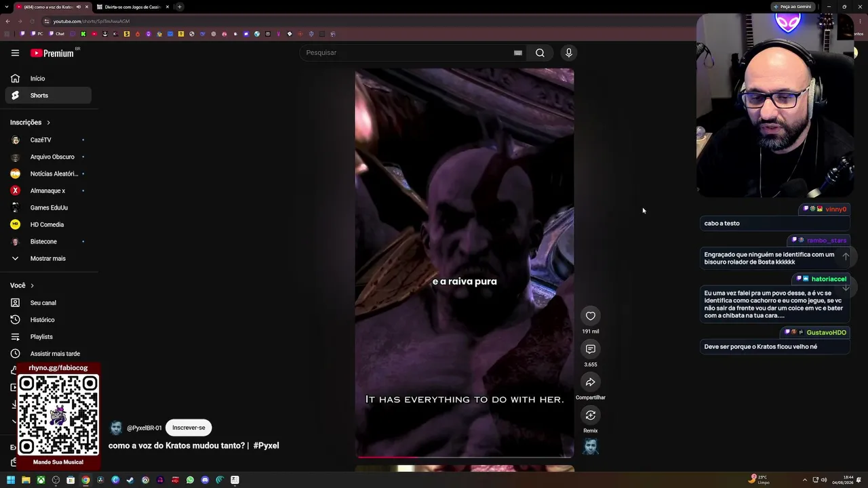Like the Kratos short
This screenshot has height=488, width=868.
(x=591, y=316)
